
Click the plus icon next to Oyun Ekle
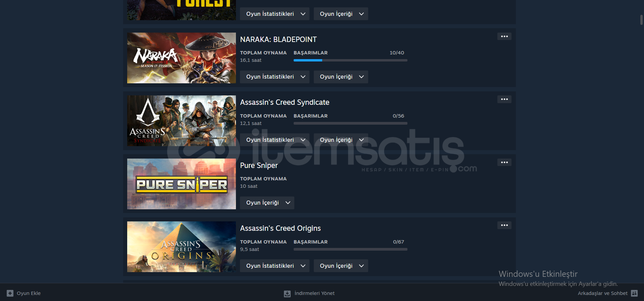[x=10, y=293]
